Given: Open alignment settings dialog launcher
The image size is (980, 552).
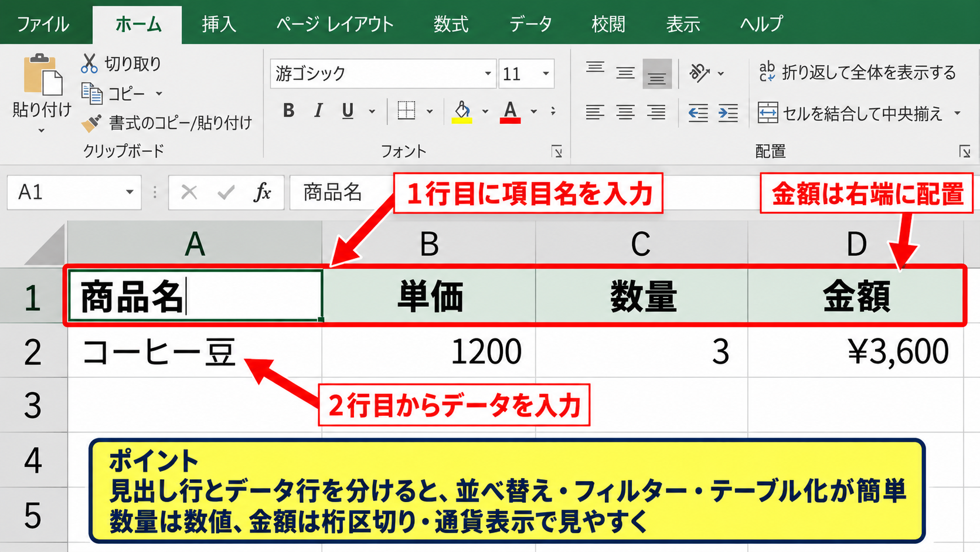Looking at the screenshot, I should (964, 152).
